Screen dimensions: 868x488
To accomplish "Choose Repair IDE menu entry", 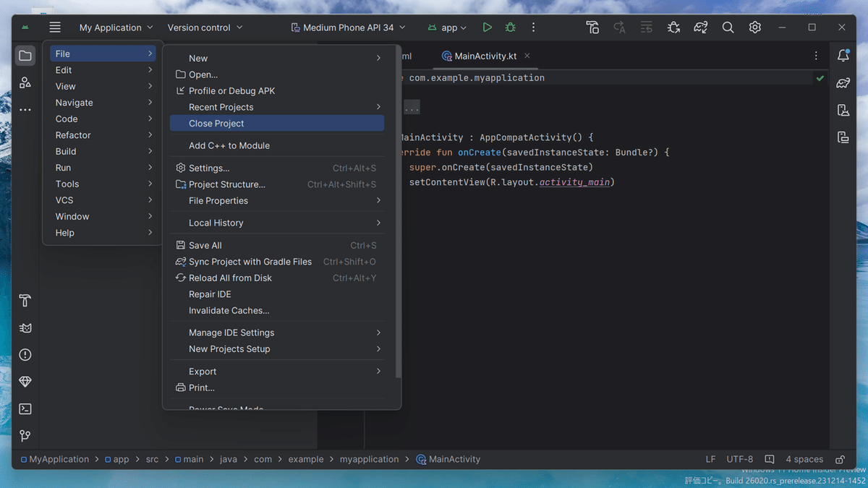I will tap(277, 294).
